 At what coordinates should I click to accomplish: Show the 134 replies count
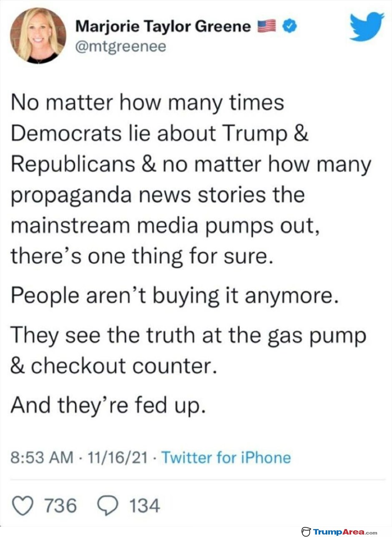(x=144, y=506)
